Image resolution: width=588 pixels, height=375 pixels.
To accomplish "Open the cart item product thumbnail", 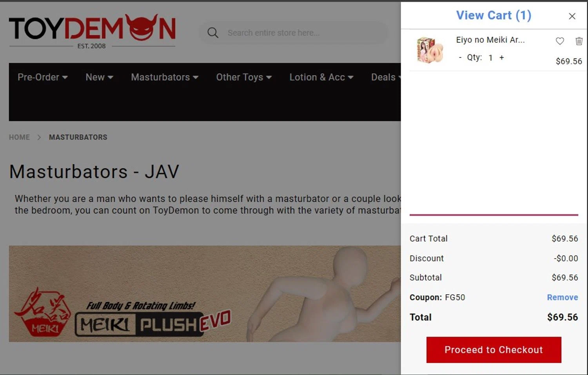I will point(430,50).
